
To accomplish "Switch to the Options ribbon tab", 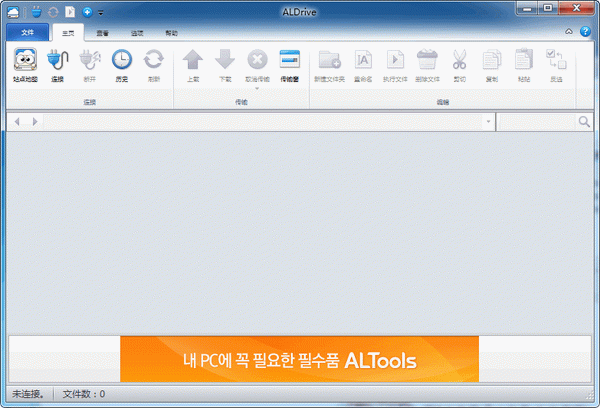I will 137,33.
